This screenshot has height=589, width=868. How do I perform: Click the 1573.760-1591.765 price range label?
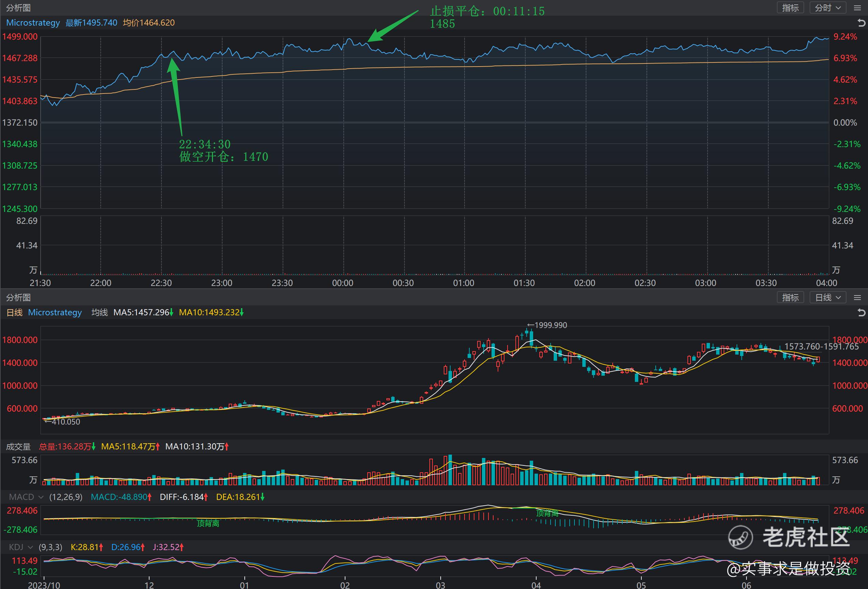pos(822,347)
